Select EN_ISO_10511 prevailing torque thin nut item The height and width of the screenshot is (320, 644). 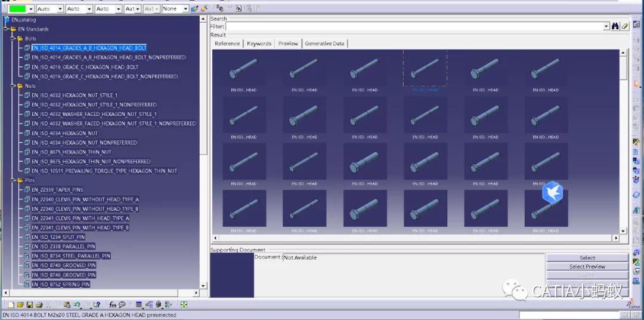tap(104, 171)
